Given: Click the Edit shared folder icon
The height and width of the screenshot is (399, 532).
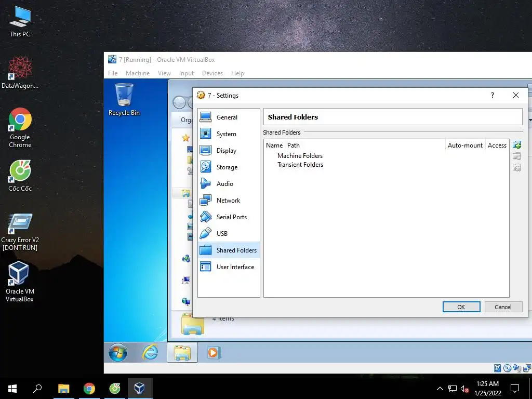Looking at the screenshot, I should coord(517,156).
